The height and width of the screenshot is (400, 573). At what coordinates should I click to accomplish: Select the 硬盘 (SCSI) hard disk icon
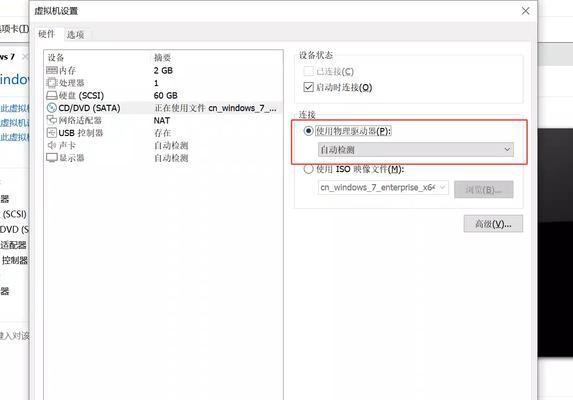[52, 95]
